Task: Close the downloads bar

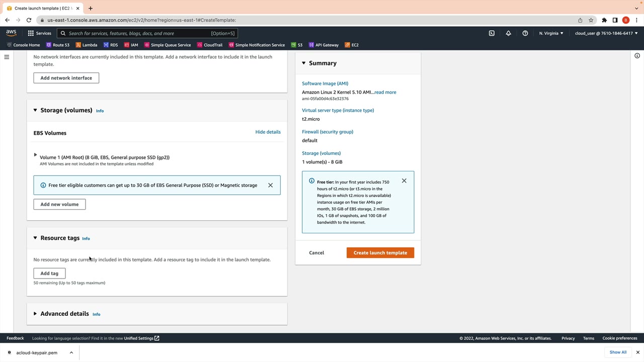Action: point(637,352)
